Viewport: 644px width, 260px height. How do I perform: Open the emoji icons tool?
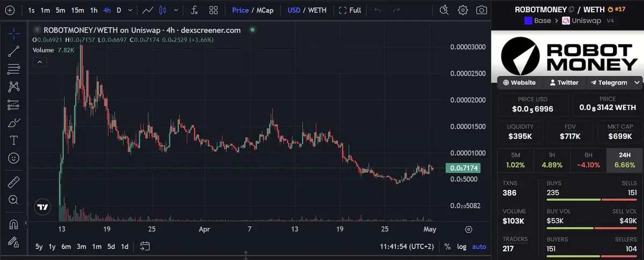click(x=14, y=158)
